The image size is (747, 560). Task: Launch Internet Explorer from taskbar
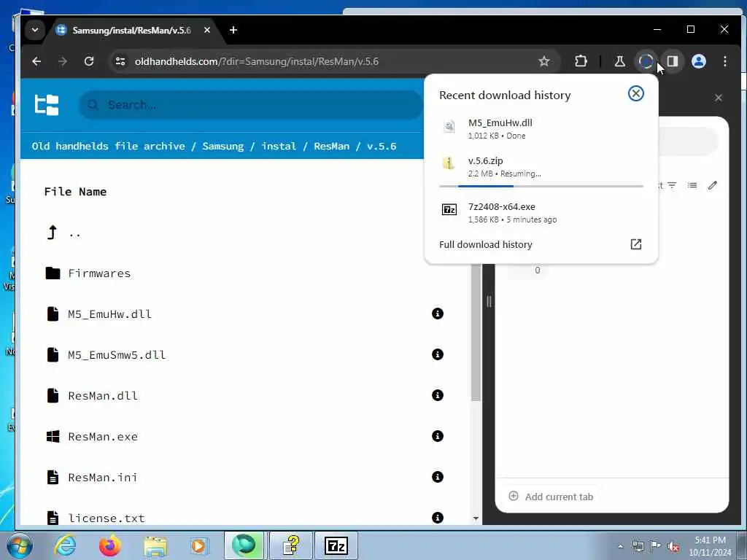[65, 545]
